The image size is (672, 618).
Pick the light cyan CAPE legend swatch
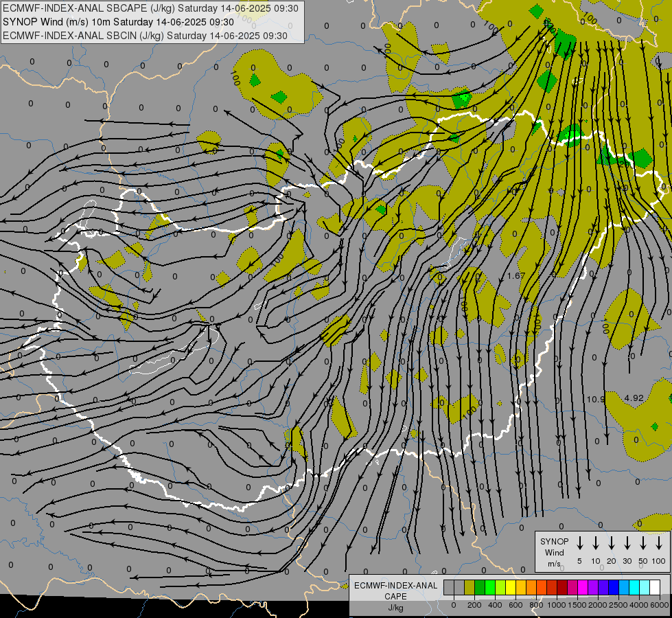(645, 588)
